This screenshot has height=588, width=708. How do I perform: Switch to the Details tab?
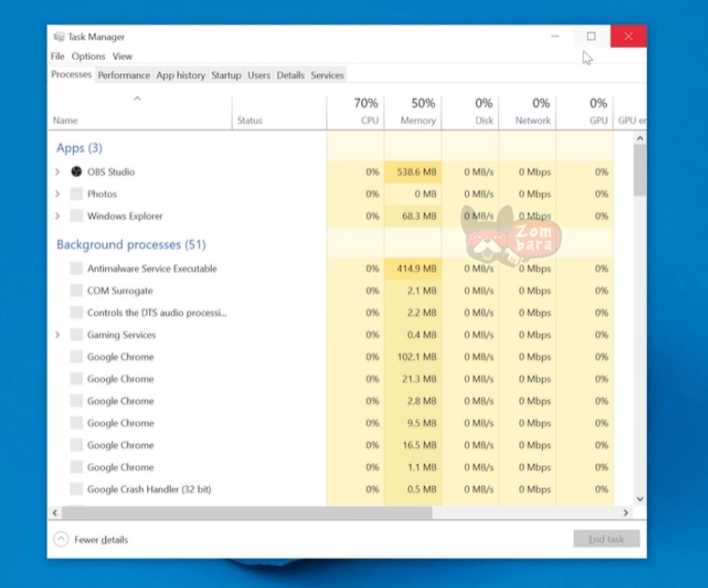tap(291, 75)
